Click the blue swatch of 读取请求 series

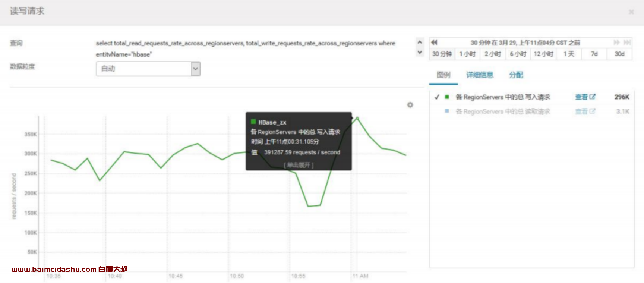click(447, 111)
